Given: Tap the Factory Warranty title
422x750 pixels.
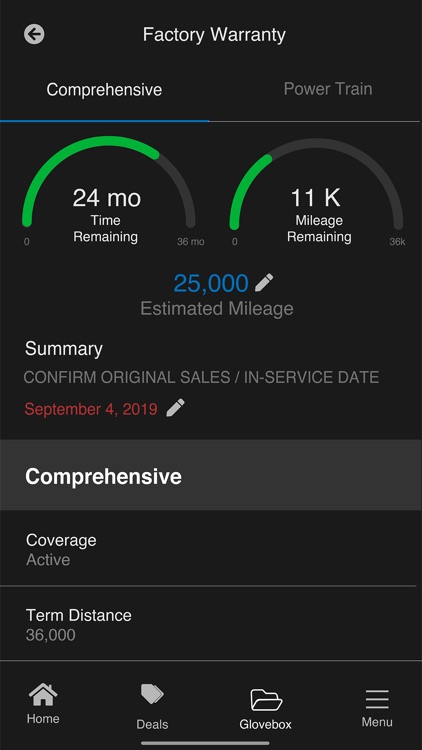Looking at the screenshot, I should pyautogui.click(x=214, y=35).
